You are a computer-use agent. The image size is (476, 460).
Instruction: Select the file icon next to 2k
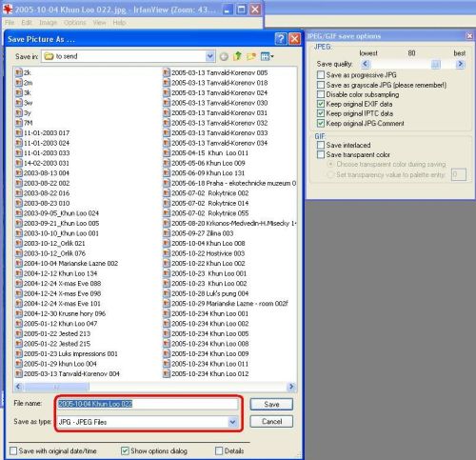[x=19, y=72]
